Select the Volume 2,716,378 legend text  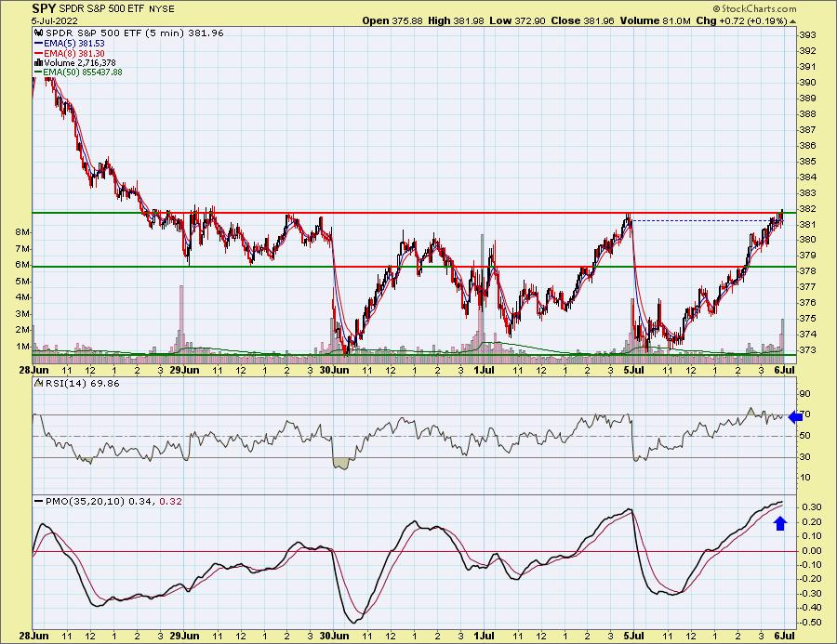click(80, 63)
